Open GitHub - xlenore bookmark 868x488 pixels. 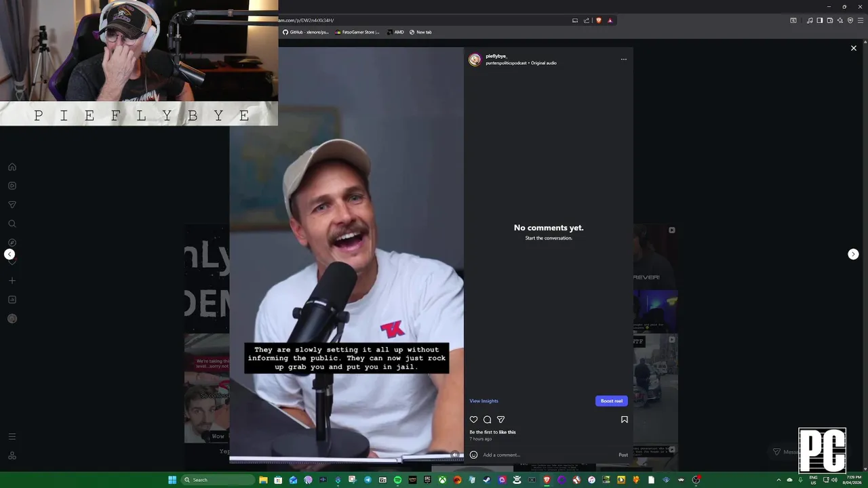(x=305, y=32)
